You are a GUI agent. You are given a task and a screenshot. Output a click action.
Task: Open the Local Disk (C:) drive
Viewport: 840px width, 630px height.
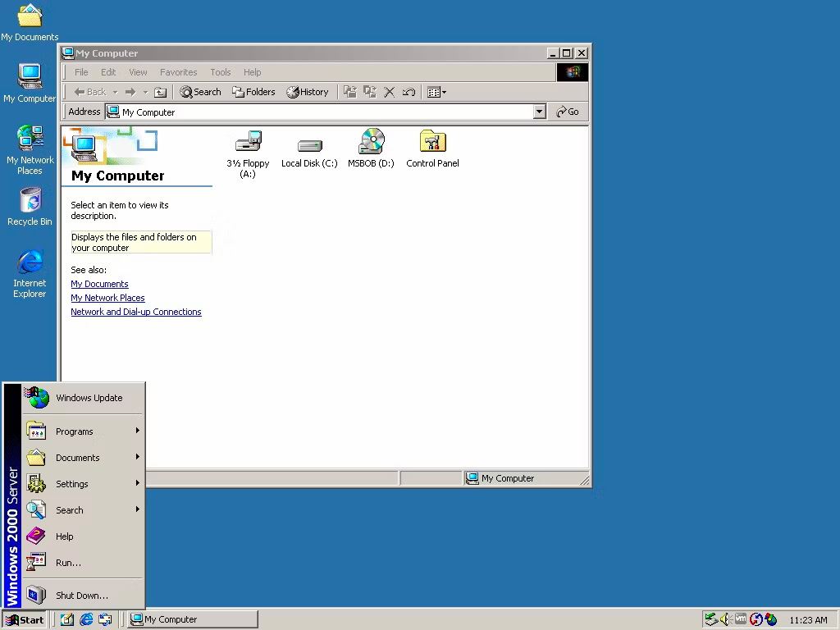[x=309, y=140]
